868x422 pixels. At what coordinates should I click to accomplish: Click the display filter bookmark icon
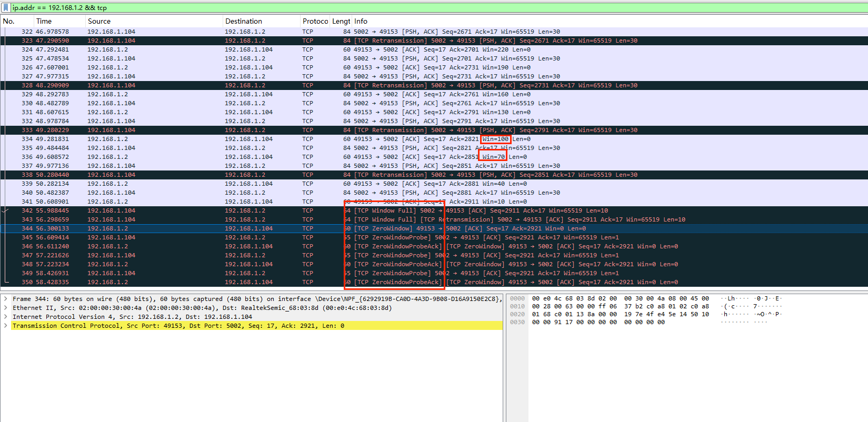point(6,7)
